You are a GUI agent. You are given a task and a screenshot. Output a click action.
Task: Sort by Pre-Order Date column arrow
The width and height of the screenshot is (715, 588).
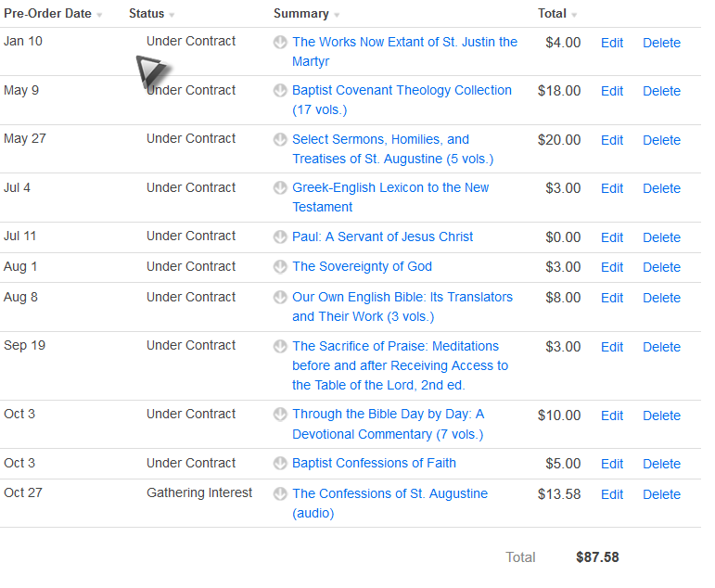click(99, 16)
